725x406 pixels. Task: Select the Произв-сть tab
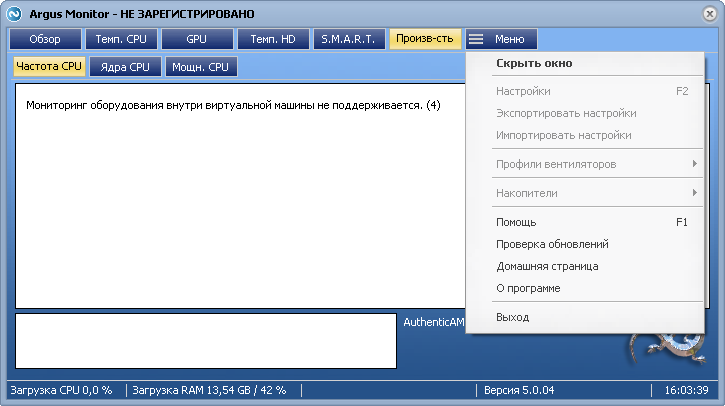pyautogui.click(x=425, y=38)
